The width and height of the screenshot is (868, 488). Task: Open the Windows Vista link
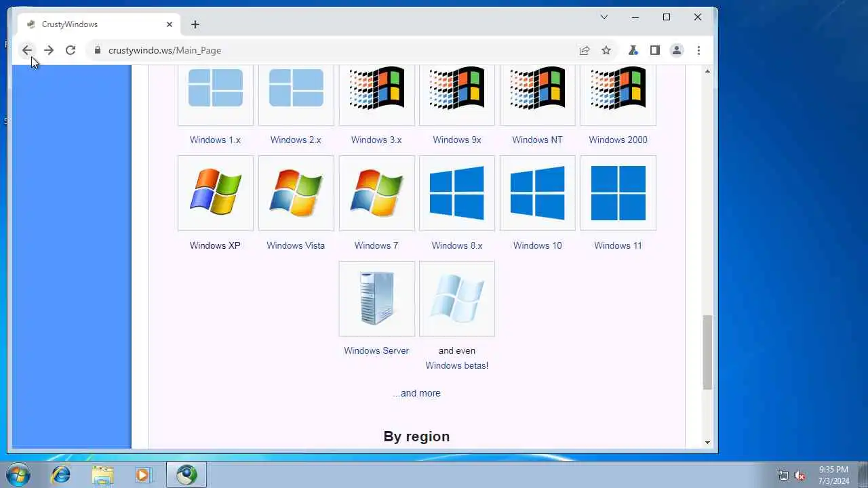296,245
